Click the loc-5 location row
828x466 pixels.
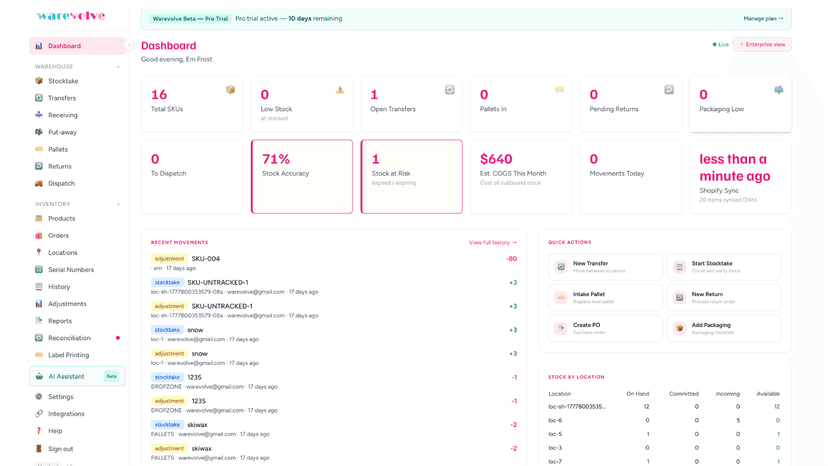[x=664, y=434]
